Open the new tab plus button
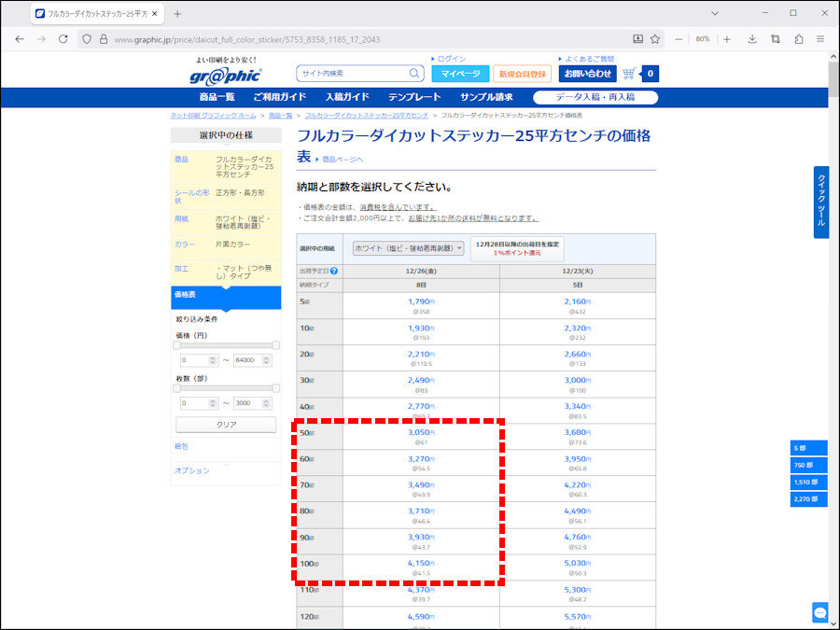Image resolution: width=840 pixels, height=630 pixels. (177, 14)
